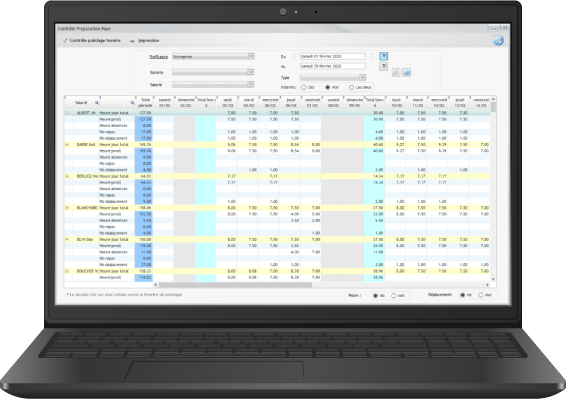The height and width of the screenshot is (399, 566).
Task: Click the blue refresh icon beside the magnifier
Action: 406,73
